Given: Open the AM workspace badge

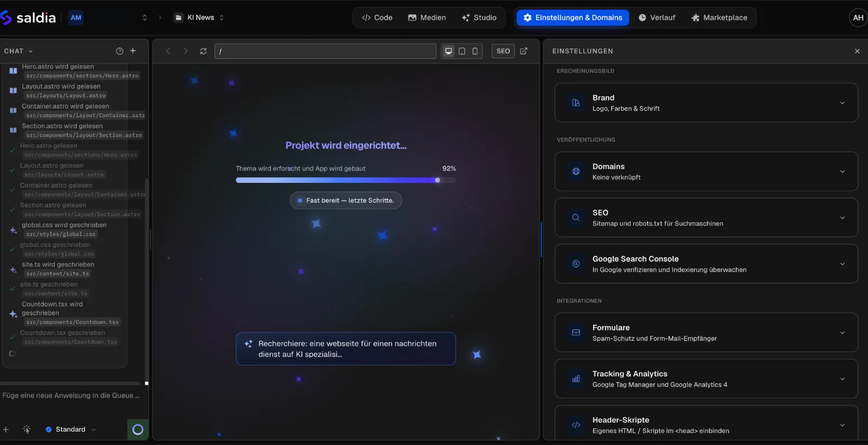Looking at the screenshot, I should pos(76,18).
